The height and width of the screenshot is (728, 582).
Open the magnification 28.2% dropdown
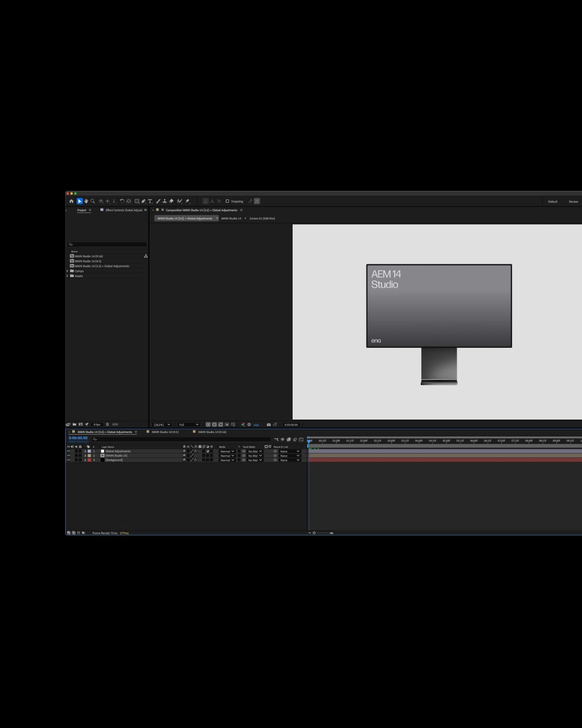[x=162, y=424]
